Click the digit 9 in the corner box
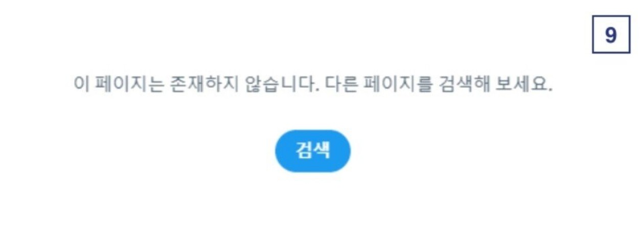The width and height of the screenshot is (644, 232). [611, 36]
